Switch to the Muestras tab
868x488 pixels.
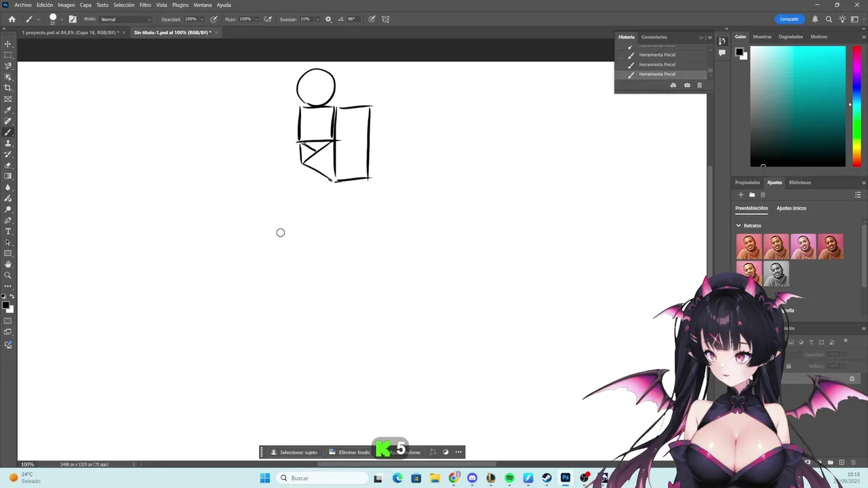coord(762,37)
